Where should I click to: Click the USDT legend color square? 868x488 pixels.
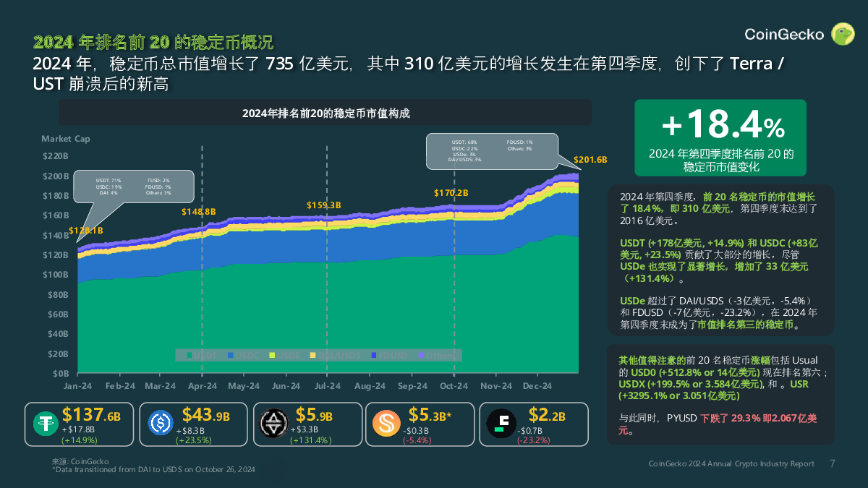coord(190,355)
